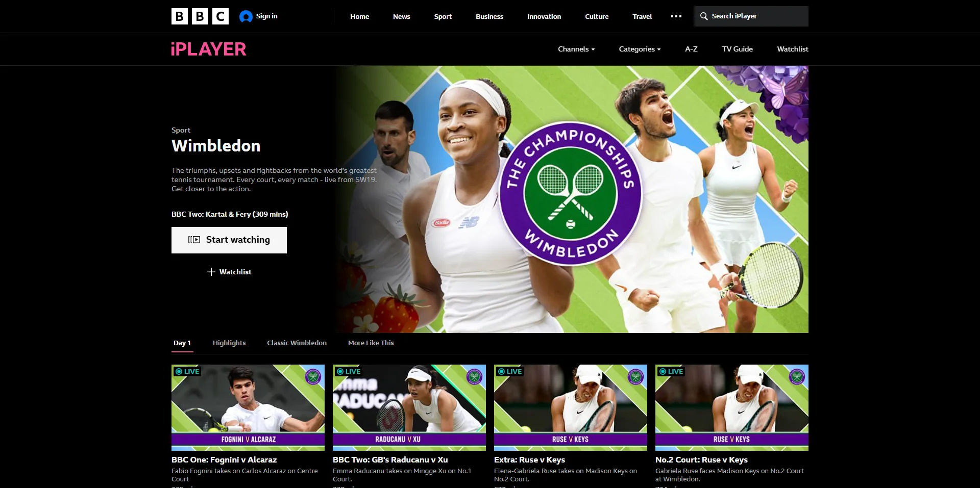Switch to the Highlights tab
The image size is (980, 488).
[229, 343]
